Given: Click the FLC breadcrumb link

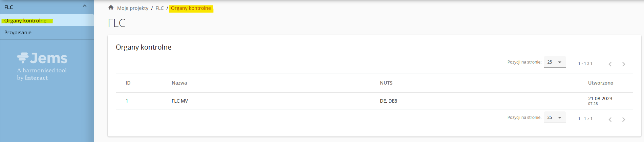Looking at the screenshot, I should coord(159,8).
